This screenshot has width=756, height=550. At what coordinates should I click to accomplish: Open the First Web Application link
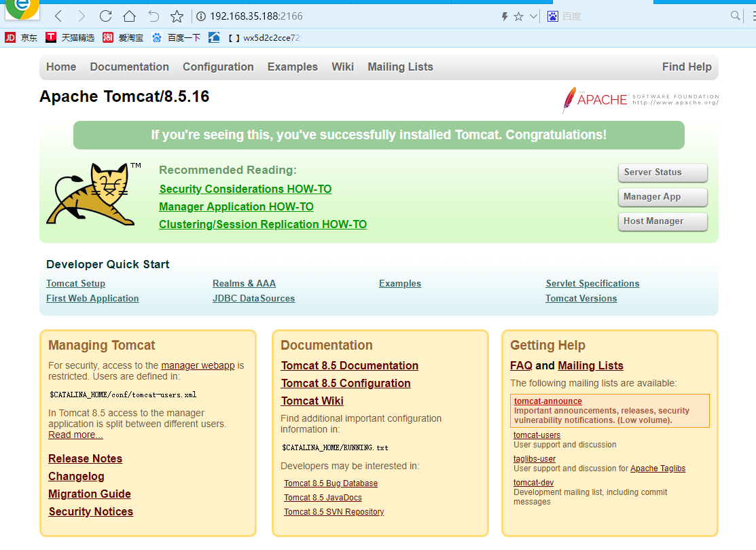(92, 298)
